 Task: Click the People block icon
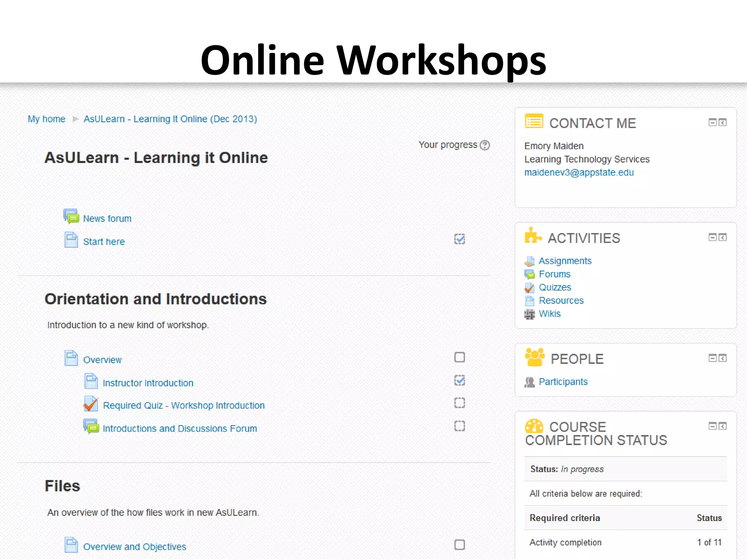(534, 357)
